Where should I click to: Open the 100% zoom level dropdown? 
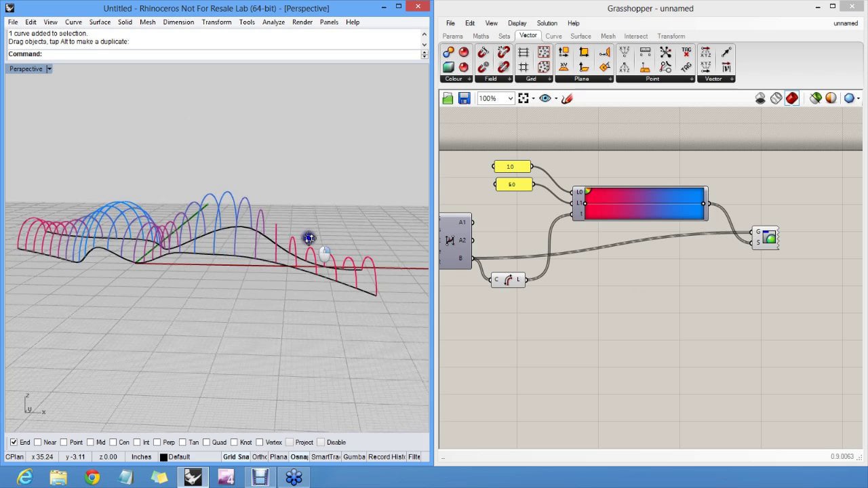click(x=510, y=99)
